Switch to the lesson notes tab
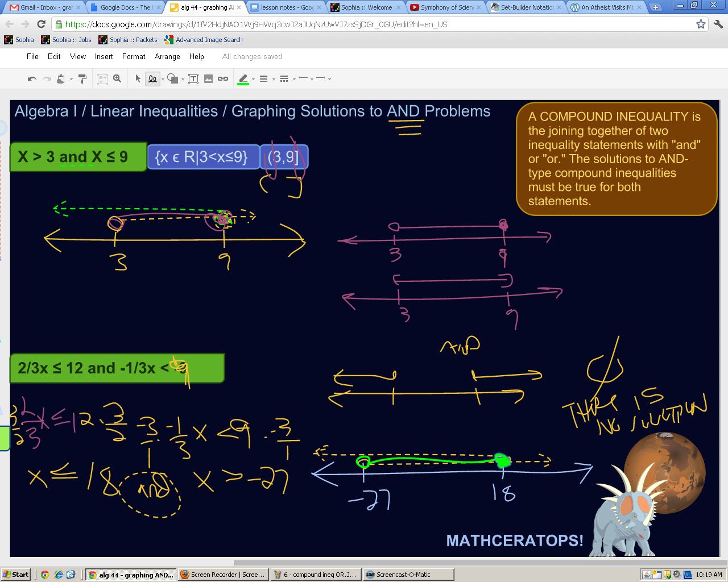The width and height of the screenshot is (728, 582). 286,7
